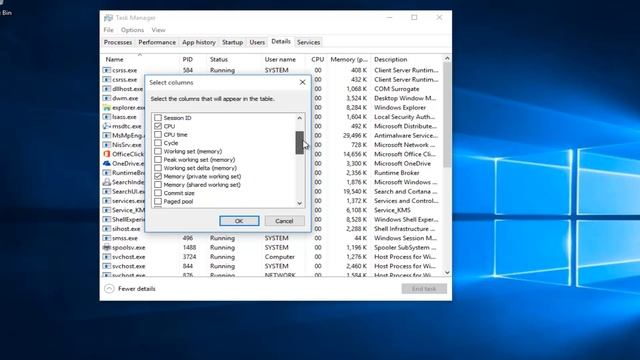Select the Details tab

point(281,42)
